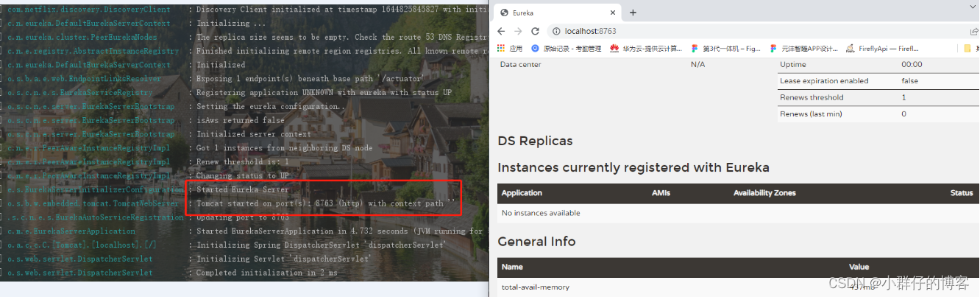980x297 pixels.
Task: Click the "Uptime" cell
Action: coord(793,65)
